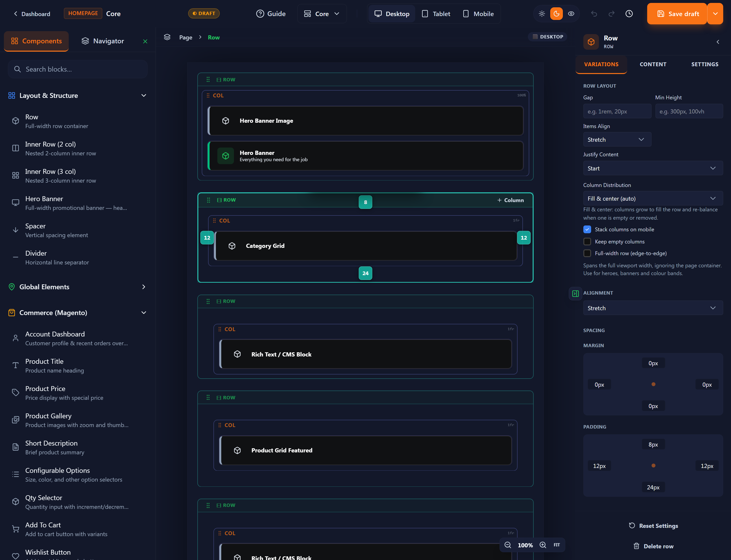
Task: Click Page in breadcrumb
Action: click(185, 37)
